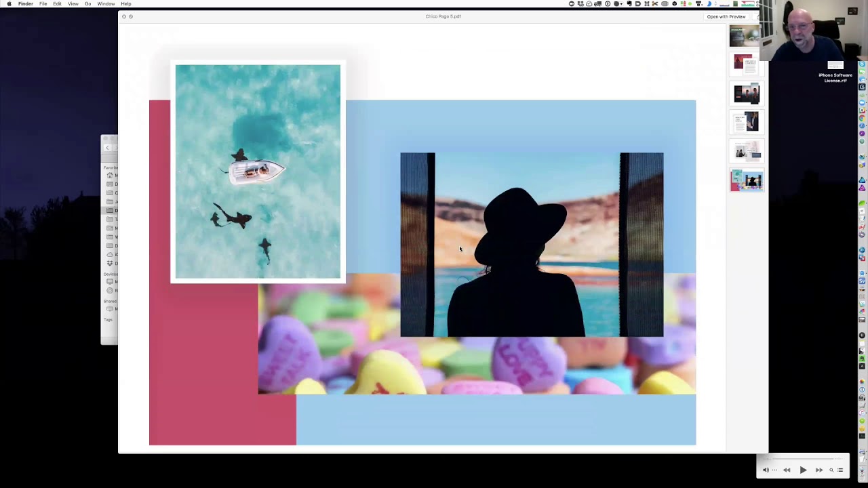This screenshot has width=868, height=488.
Task: Open the File menu
Action: [43, 3]
